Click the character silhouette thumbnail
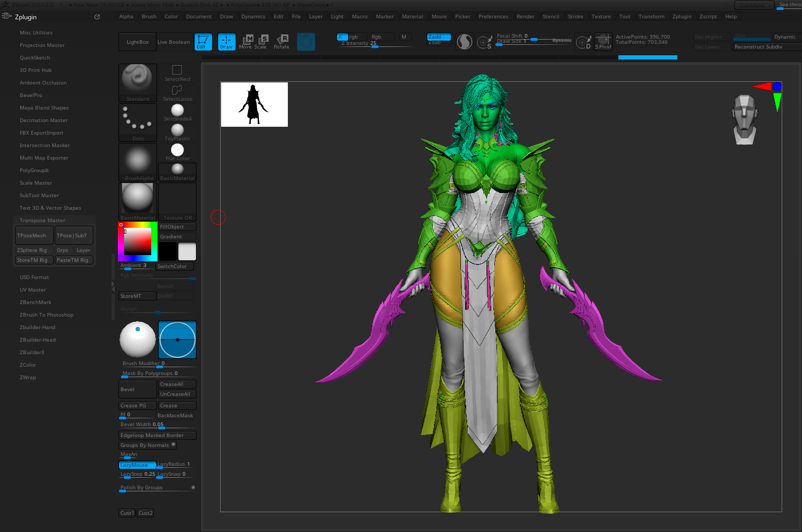802x532 pixels. [x=254, y=104]
